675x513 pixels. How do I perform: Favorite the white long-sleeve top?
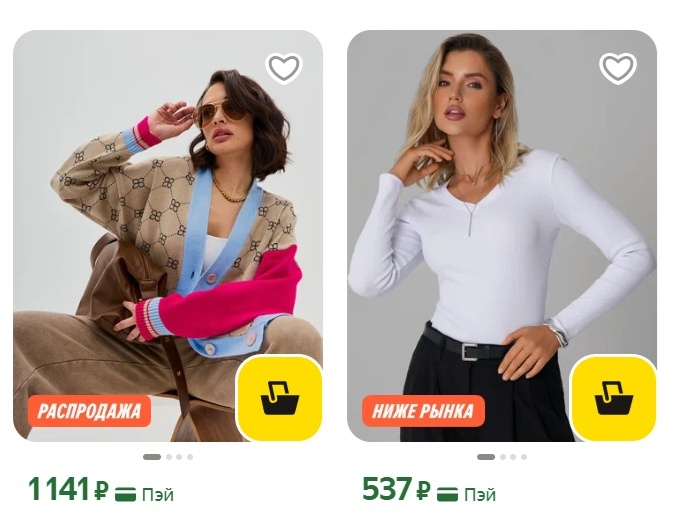point(618,68)
